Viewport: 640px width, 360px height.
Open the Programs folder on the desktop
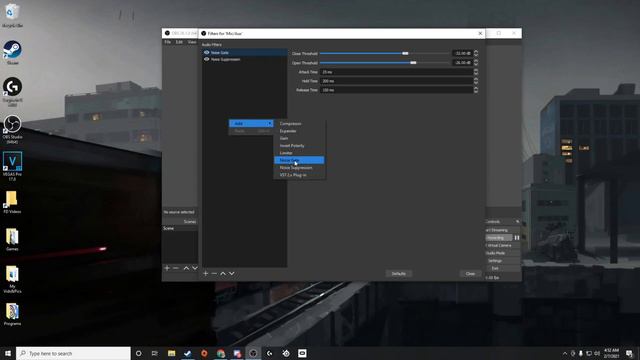tap(12, 314)
